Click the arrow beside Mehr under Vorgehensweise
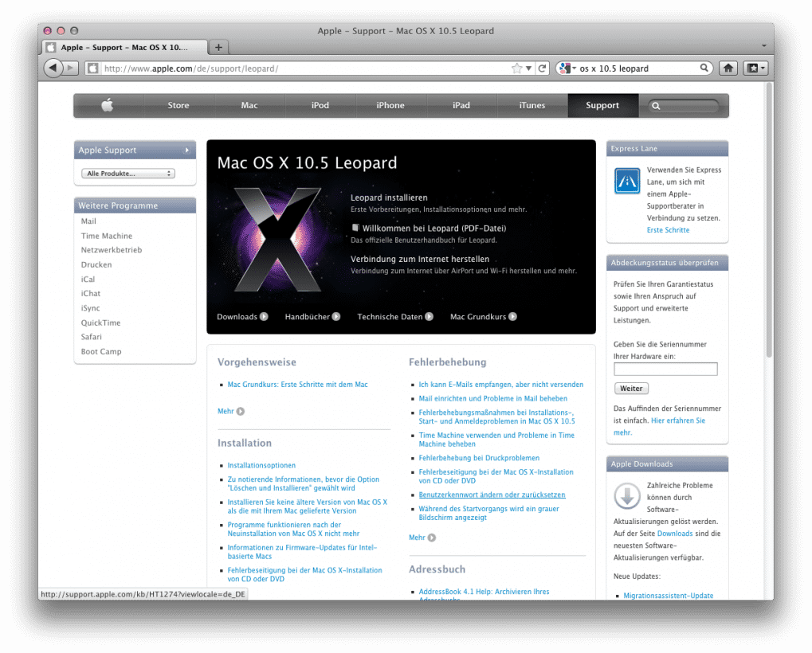Screen dimensions: 812x653 coord(241,412)
